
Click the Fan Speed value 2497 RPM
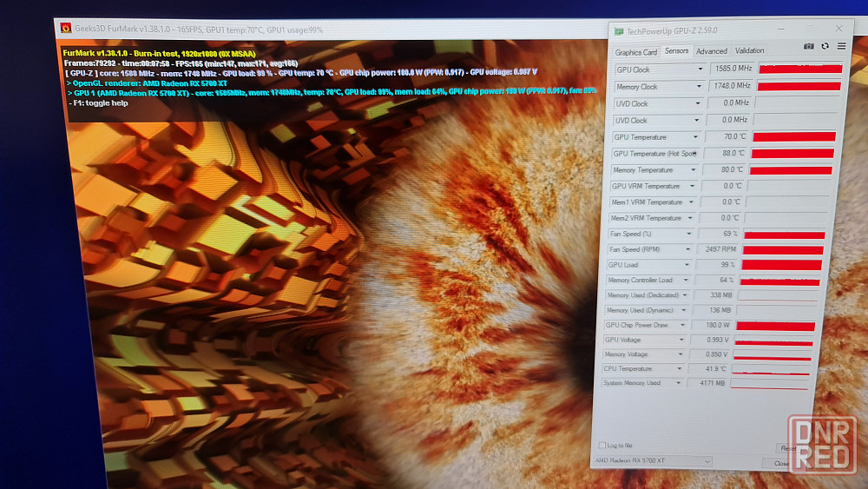click(719, 249)
